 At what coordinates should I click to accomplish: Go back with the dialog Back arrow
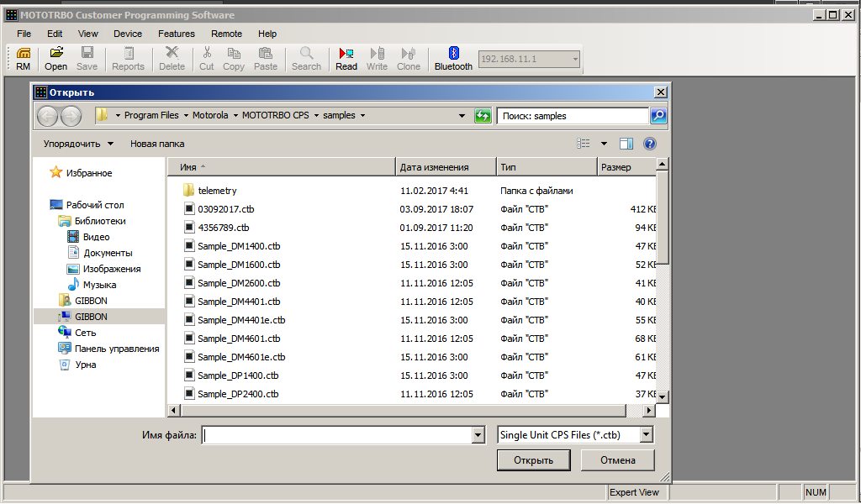[48, 116]
